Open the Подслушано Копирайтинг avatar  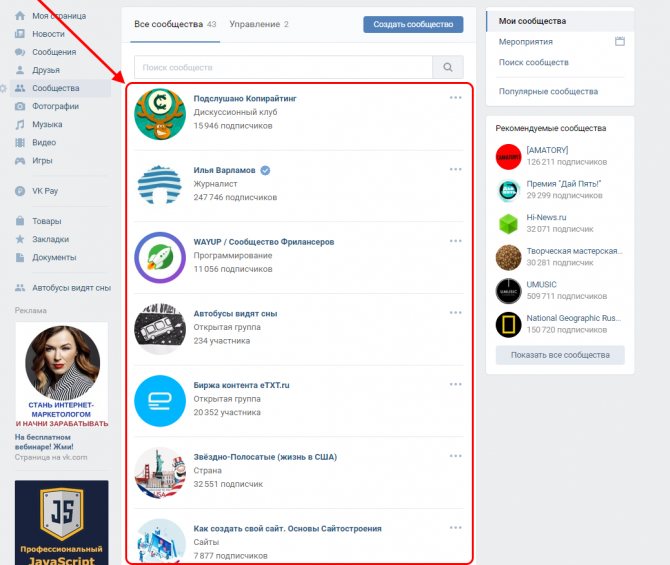(160, 114)
